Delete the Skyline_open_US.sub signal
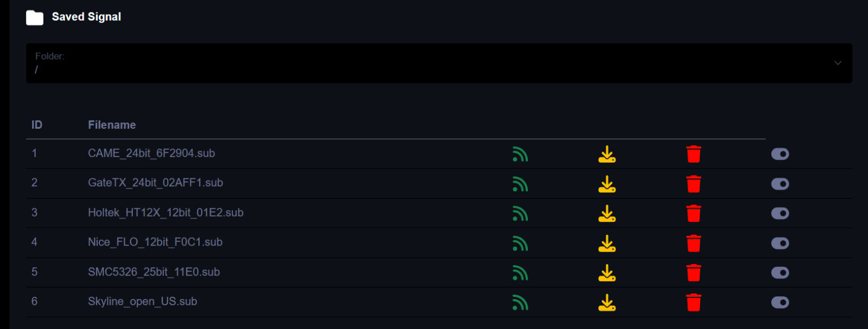The width and height of the screenshot is (868, 329). (693, 302)
